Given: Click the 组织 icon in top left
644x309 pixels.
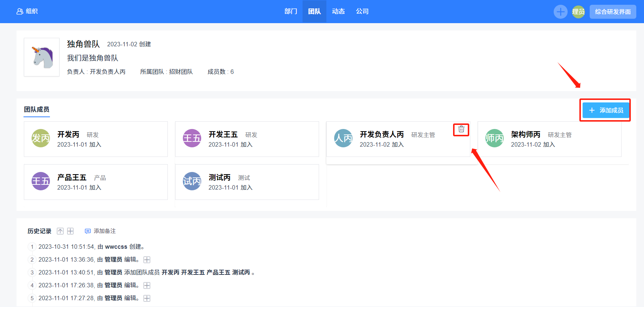Looking at the screenshot, I should [x=20, y=11].
